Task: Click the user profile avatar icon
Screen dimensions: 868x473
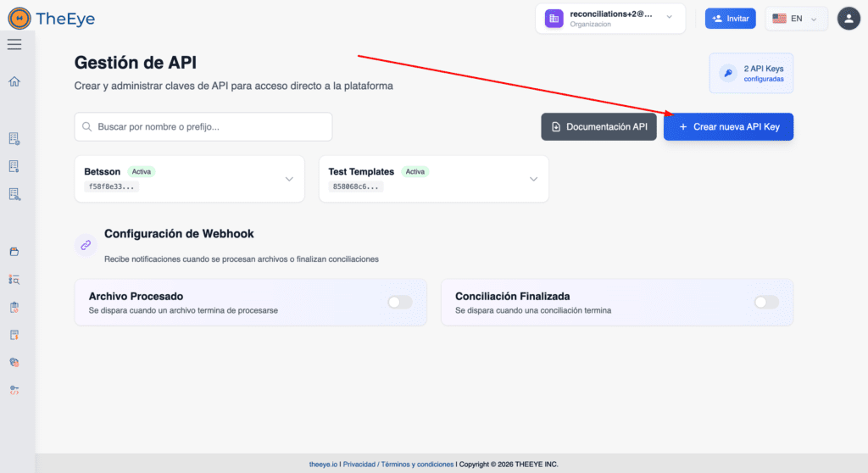Action: [849, 19]
